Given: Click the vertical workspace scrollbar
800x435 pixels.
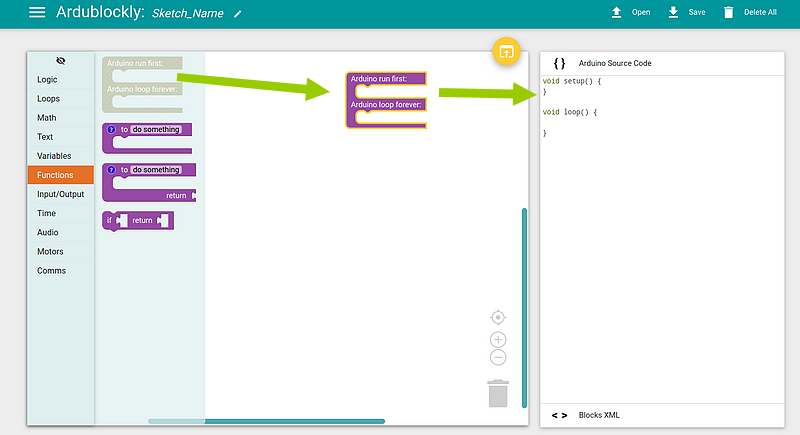Looking at the screenshot, I should tap(524, 308).
